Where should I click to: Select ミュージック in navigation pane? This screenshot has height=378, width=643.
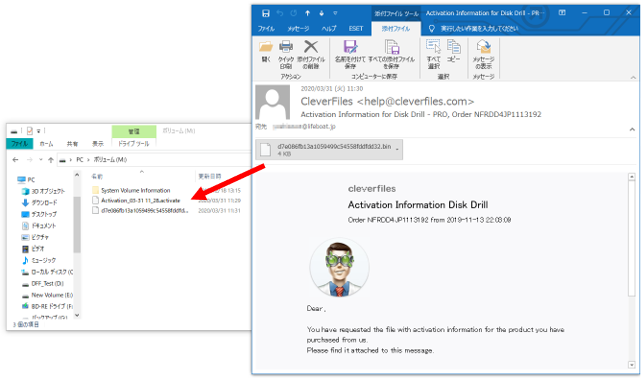(x=39, y=260)
